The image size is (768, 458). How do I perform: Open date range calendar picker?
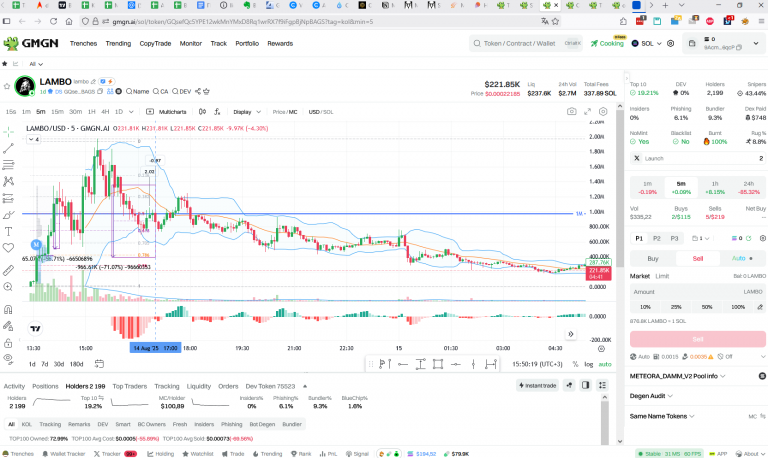pyautogui.click(x=99, y=364)
